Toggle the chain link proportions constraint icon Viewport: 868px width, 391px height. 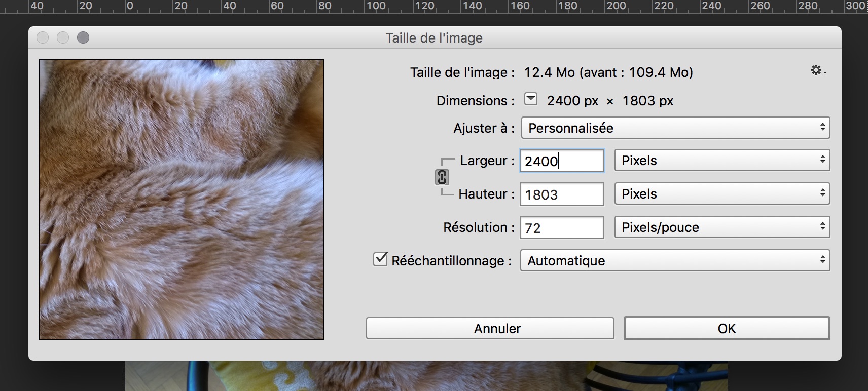[442, 177]
